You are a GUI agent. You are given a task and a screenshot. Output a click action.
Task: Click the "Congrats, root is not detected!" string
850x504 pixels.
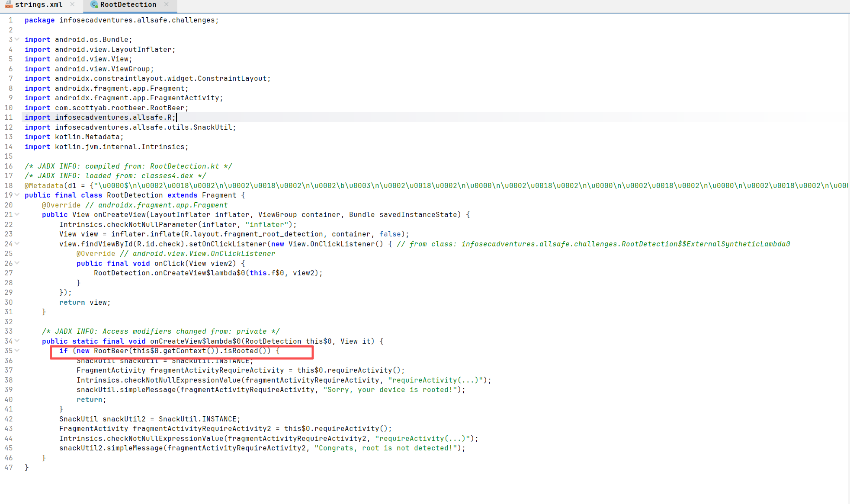pos(385,448)
